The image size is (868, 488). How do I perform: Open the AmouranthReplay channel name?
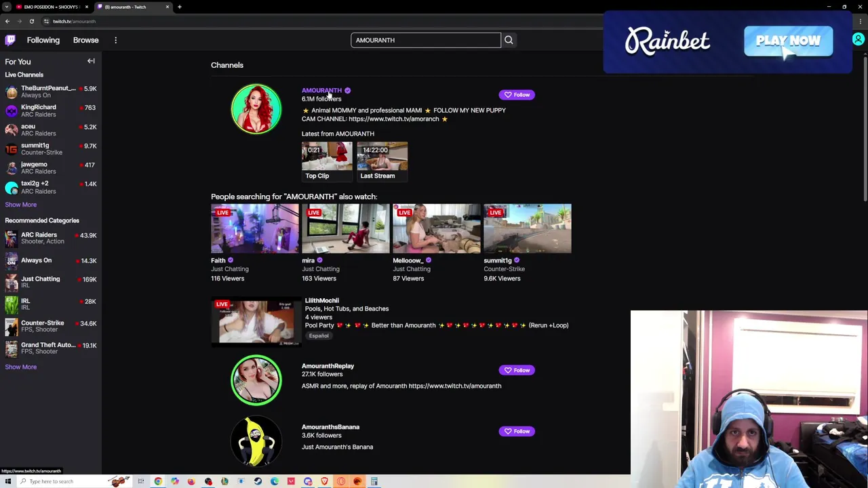coord(328,366)
